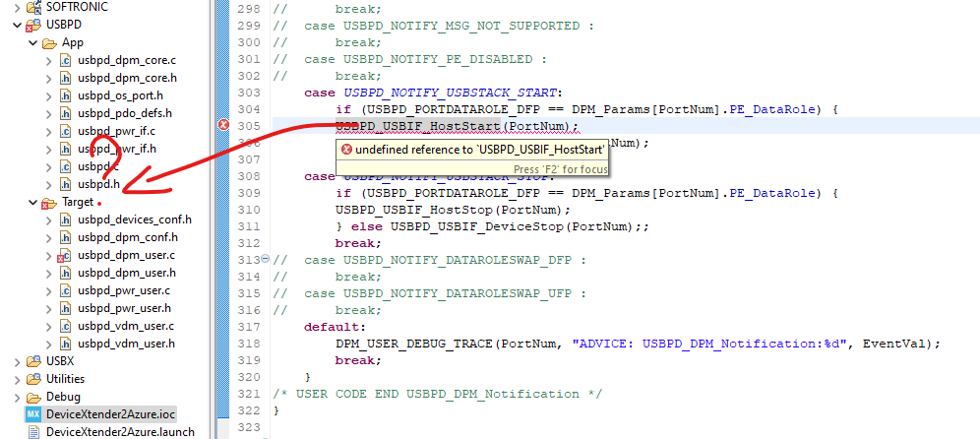980x439 pixels.
Task: Click the usbpd_pwr_user.h file icon
Action: 65,308
